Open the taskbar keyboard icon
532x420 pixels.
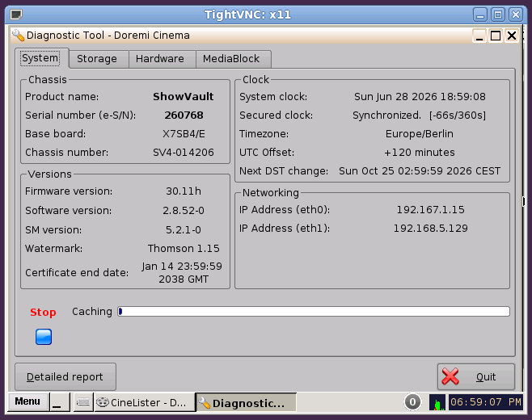[83, 402]
